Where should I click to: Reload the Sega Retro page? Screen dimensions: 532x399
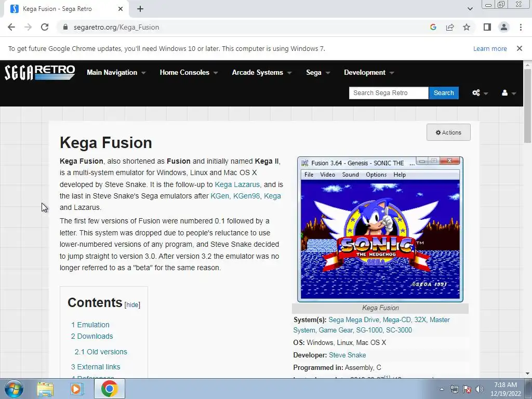pyautogui.click(x=45, y=27)
